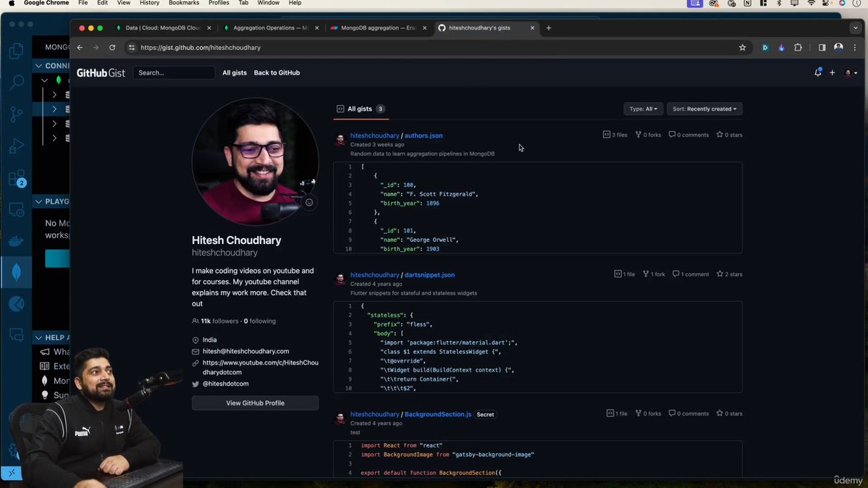Toggle Chrome side panel icon
The image size is (868, 488).
pyautogui.click(x=822, y=48)
